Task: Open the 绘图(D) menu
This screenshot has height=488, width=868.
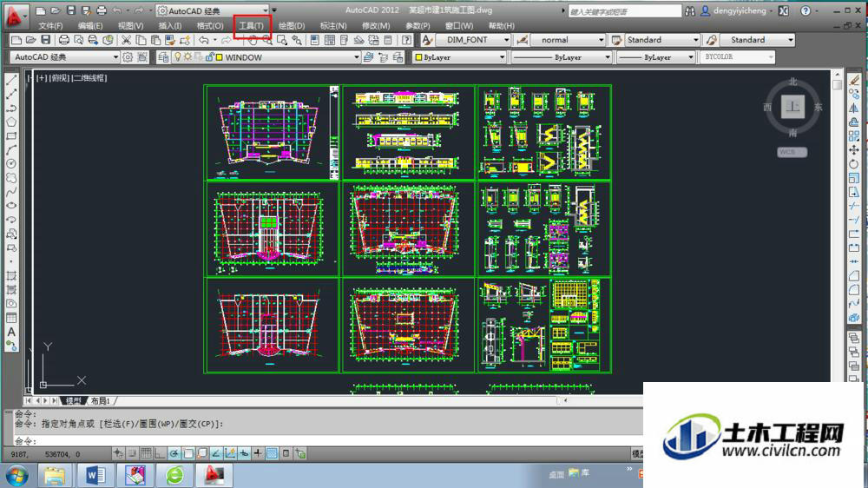Action: tap(292, 26)
